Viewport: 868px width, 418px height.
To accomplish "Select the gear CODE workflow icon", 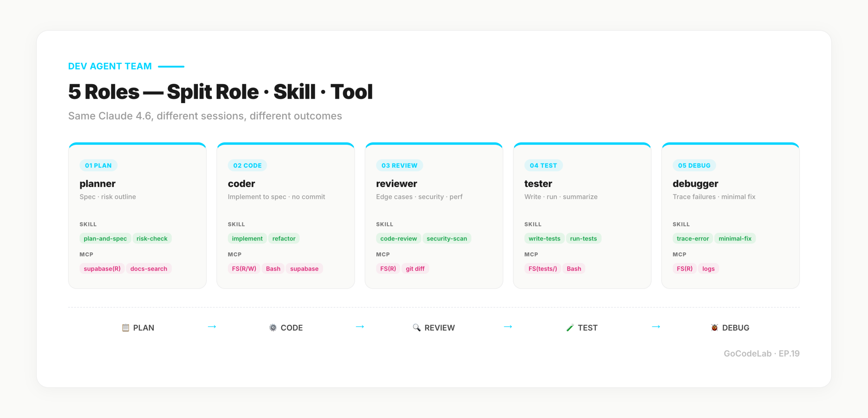I will click(272, 327).
